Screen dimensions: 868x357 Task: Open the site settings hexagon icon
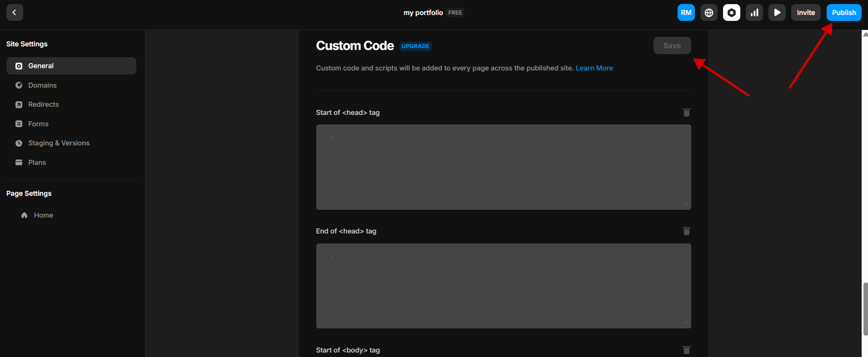[x=731, y=13]
